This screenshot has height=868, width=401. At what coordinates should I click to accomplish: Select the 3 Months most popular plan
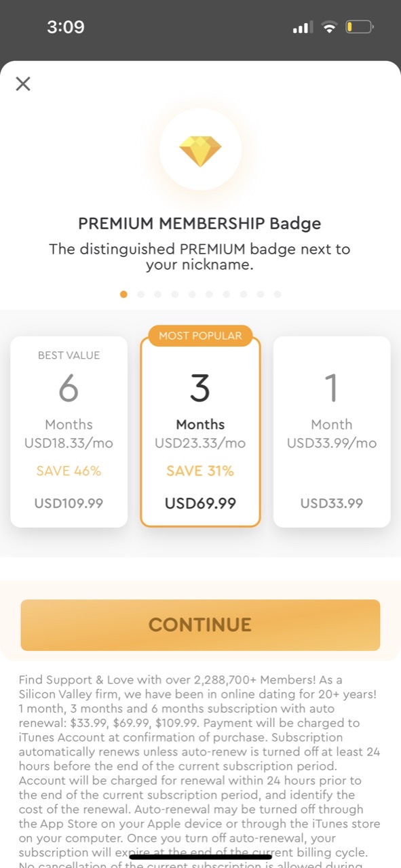click(200, 432)
